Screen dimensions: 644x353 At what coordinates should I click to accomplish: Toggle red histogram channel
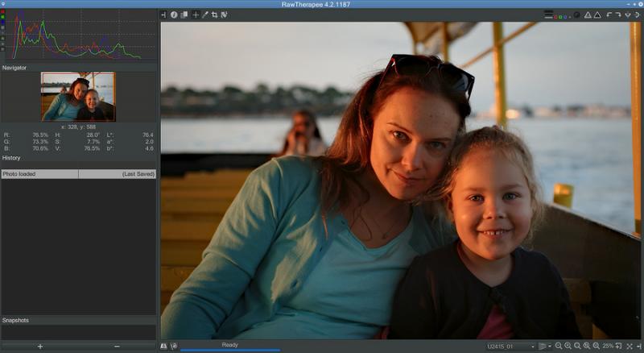pos(2,11)
